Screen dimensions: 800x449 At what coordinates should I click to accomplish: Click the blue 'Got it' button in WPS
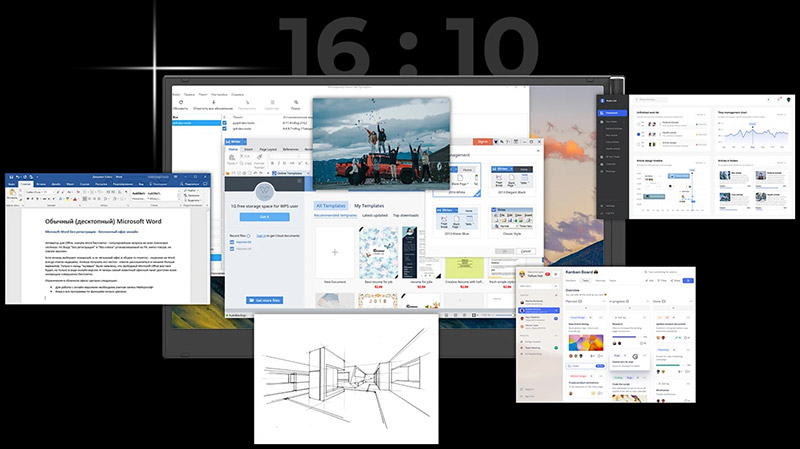(x=264, y=217)
